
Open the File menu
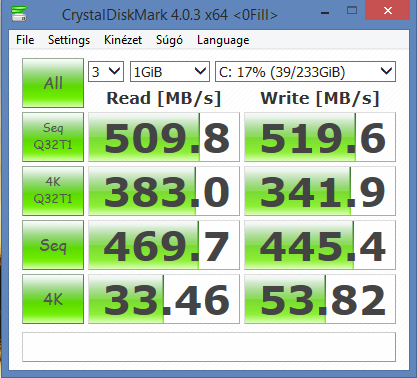(25, 40)
